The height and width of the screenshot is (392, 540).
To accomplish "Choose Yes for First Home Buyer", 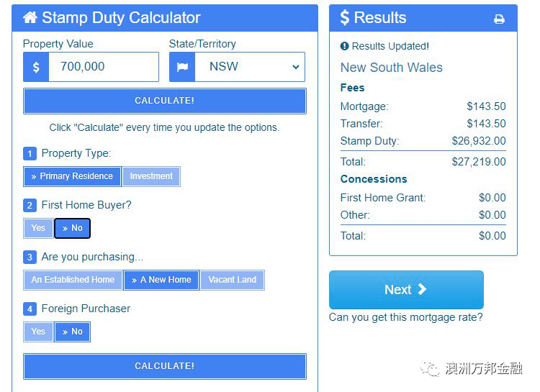I will coord(38,228).
